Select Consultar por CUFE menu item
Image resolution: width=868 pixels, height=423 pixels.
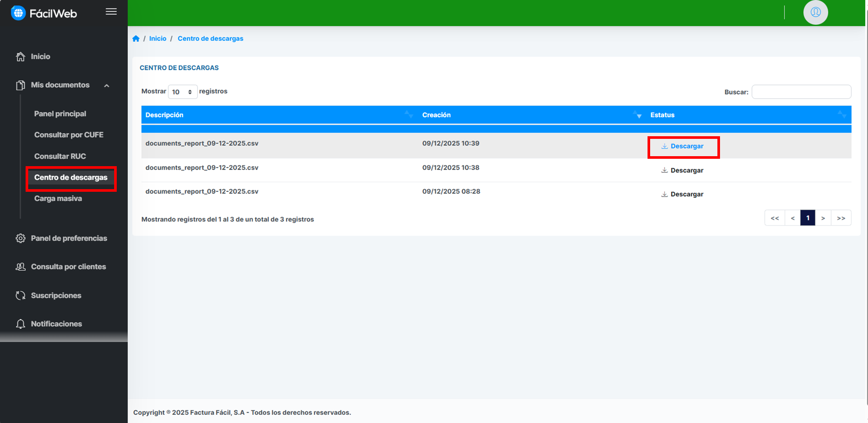69,135
